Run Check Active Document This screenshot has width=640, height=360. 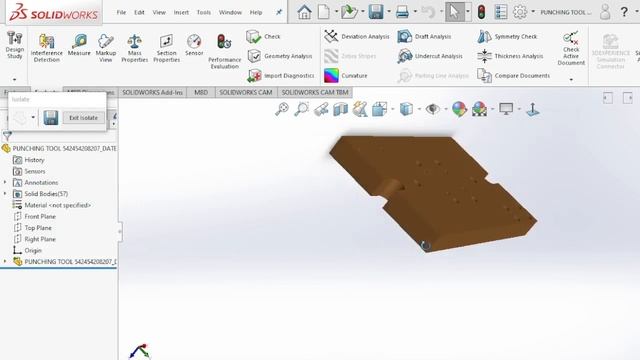pos(571,48)
